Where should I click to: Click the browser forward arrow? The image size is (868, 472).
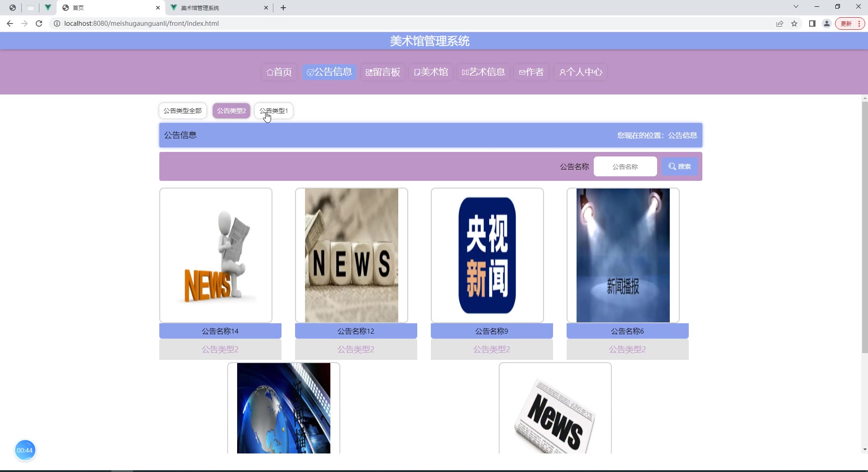click(x=24, y=24)
